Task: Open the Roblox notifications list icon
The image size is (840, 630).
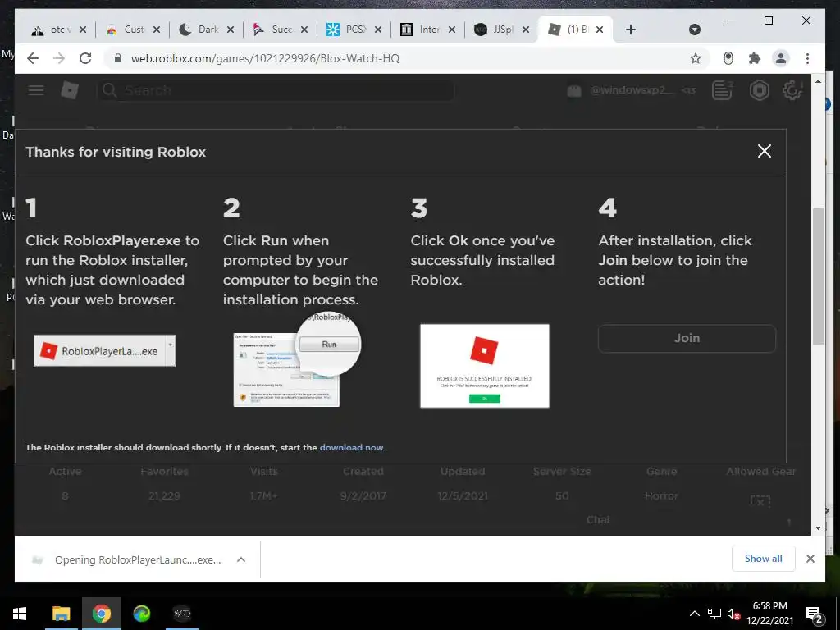Action: (x=722, y=90)
